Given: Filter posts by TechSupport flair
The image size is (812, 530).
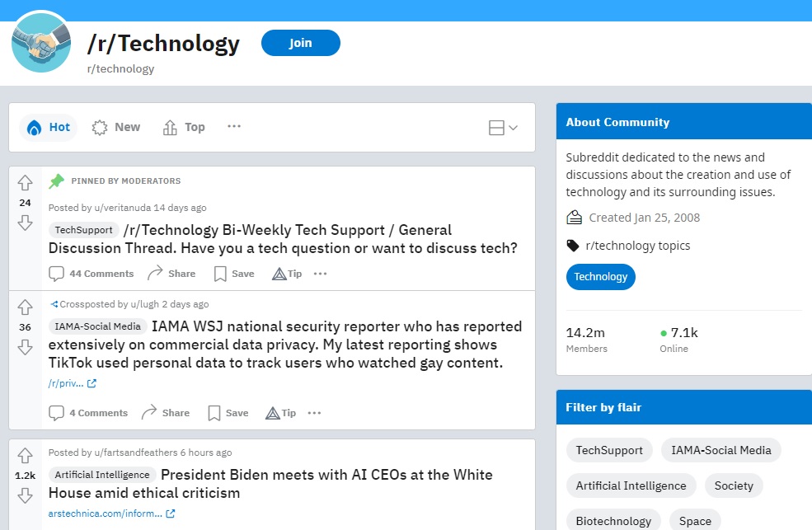Looking at the screenshot, I should [609, 450].
